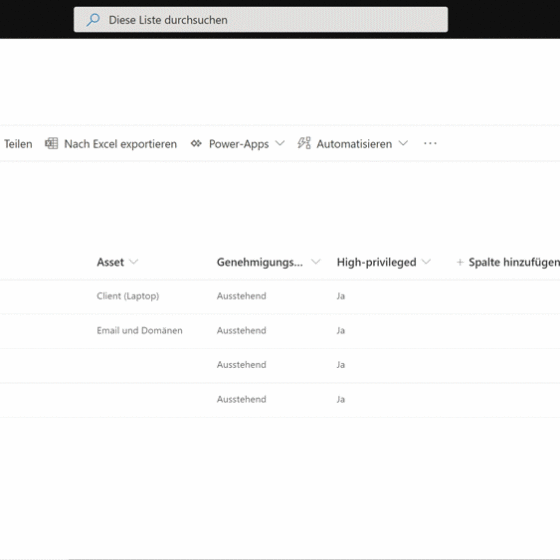Expand the Power-Apps dropdown chevron
The width and height of the screenshot is (560, 560).
[280, 143]
